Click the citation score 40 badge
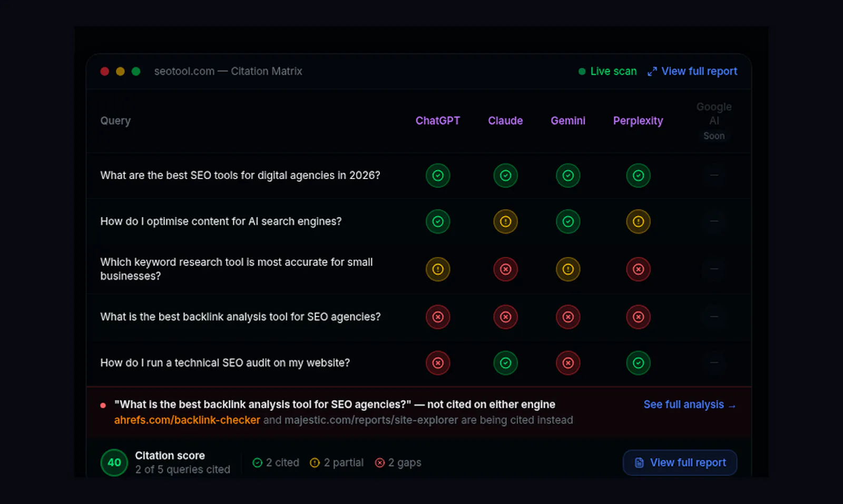Screen dimensions: 843x504 pos(114,462)
